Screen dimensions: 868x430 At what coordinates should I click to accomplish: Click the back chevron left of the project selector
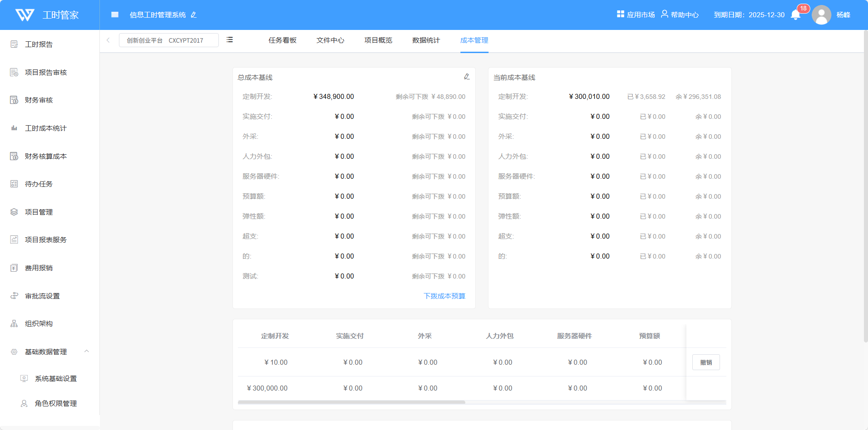pyautogui.click(x=108, y=40)
